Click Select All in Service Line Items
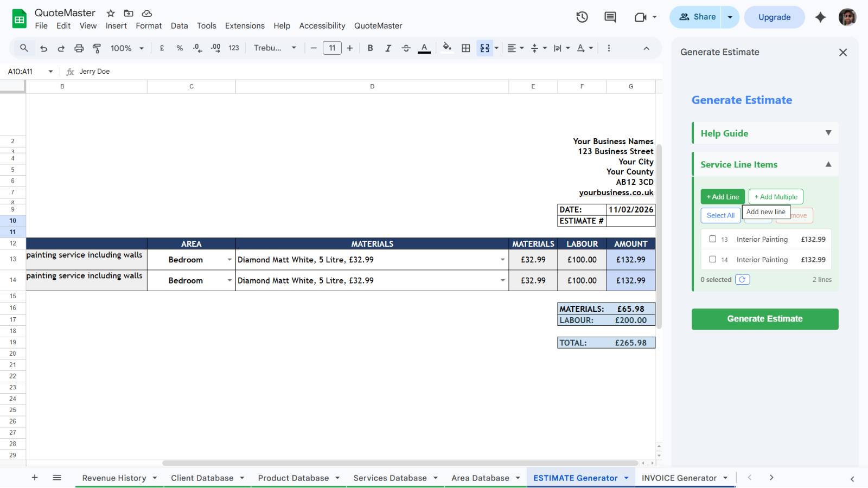Viewport: 868px width, 488px height. tap(720, 215)
